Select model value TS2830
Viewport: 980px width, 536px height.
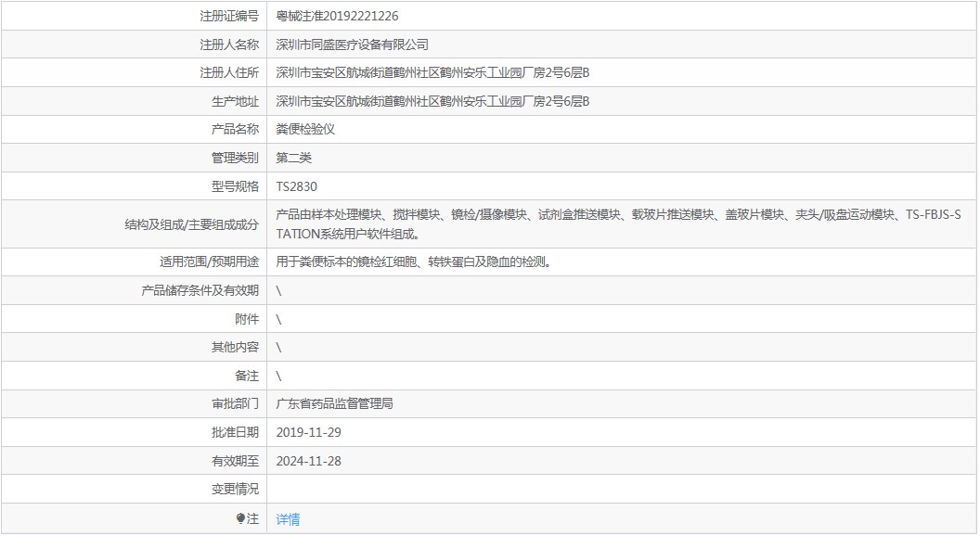[296, 186]
